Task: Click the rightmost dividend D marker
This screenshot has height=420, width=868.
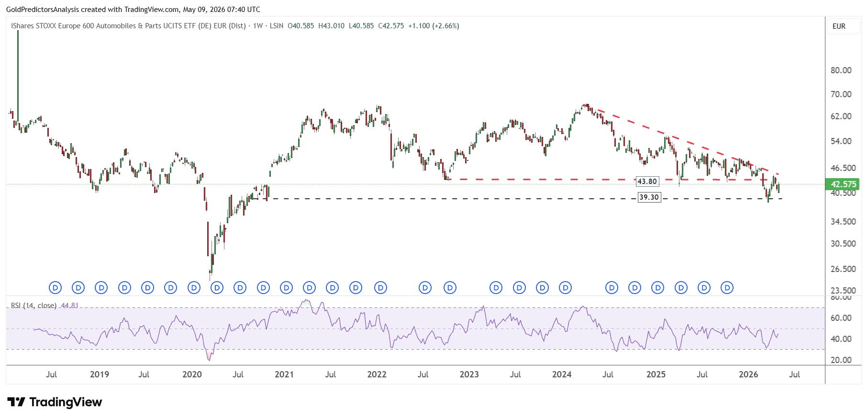Action: 727,288
